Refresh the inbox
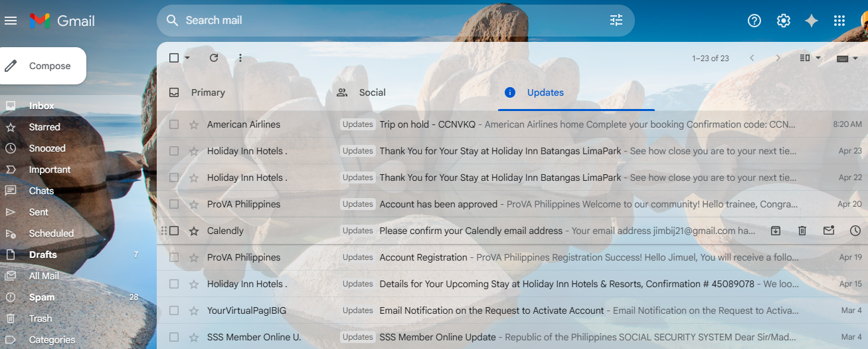 point(214,58)
